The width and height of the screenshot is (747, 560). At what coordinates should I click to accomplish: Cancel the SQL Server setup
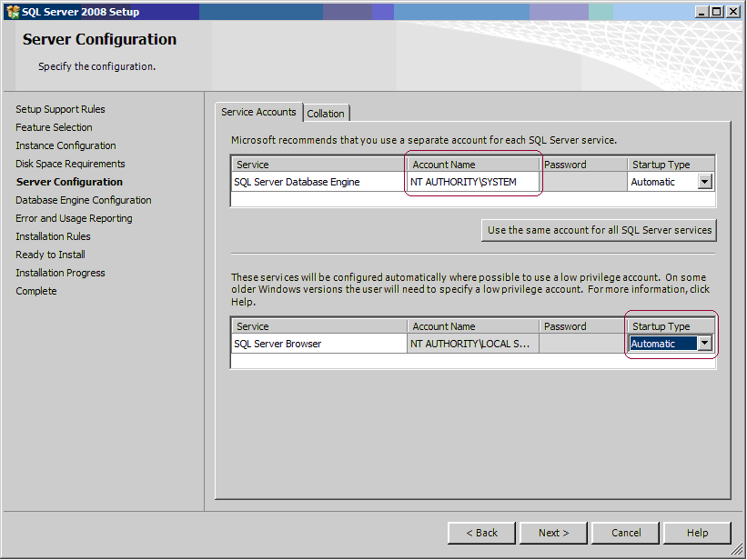625,533
